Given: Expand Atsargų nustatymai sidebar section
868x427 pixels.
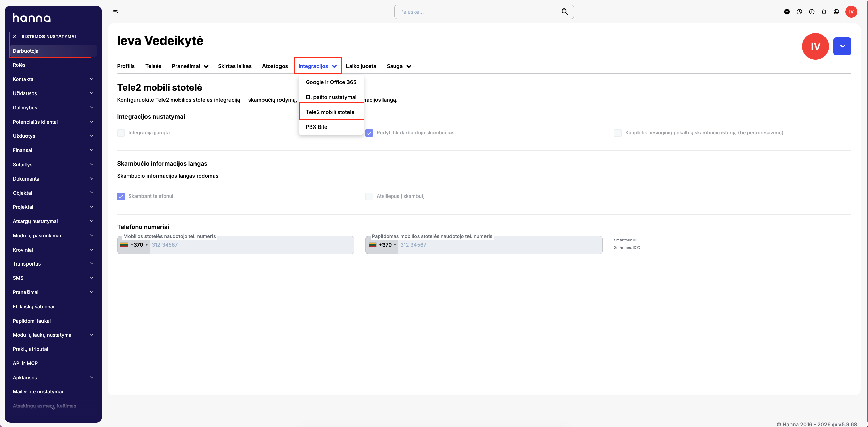Looking at the screenshot, I should [x=53, y=221].
